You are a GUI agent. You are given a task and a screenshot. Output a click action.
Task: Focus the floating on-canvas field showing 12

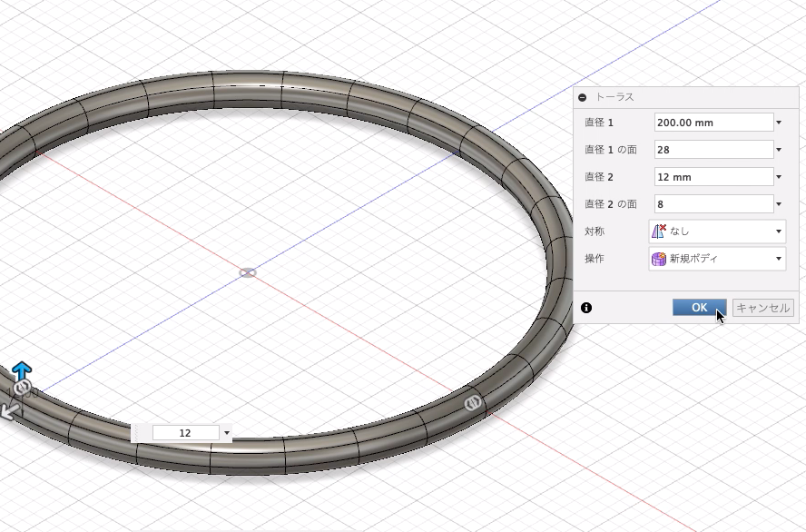[x=185, y=433]
